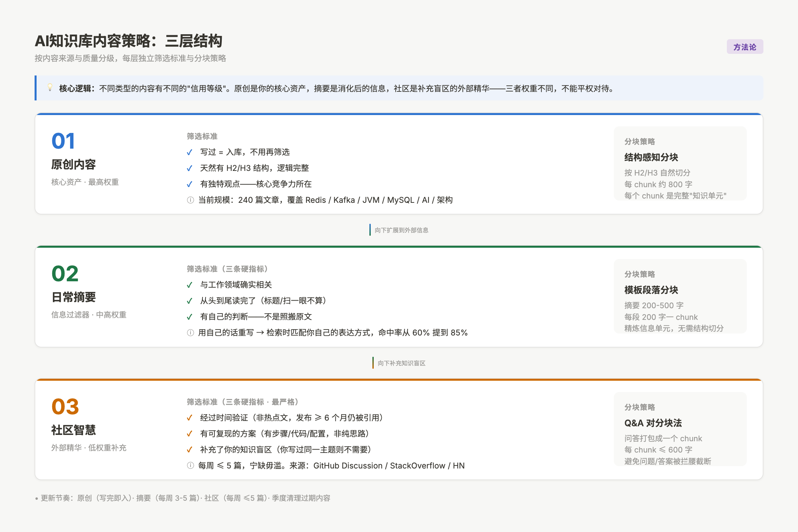Screen dimensions: 798x532
Task: Click the 社区智慧 heading
Action: (73, 431)
